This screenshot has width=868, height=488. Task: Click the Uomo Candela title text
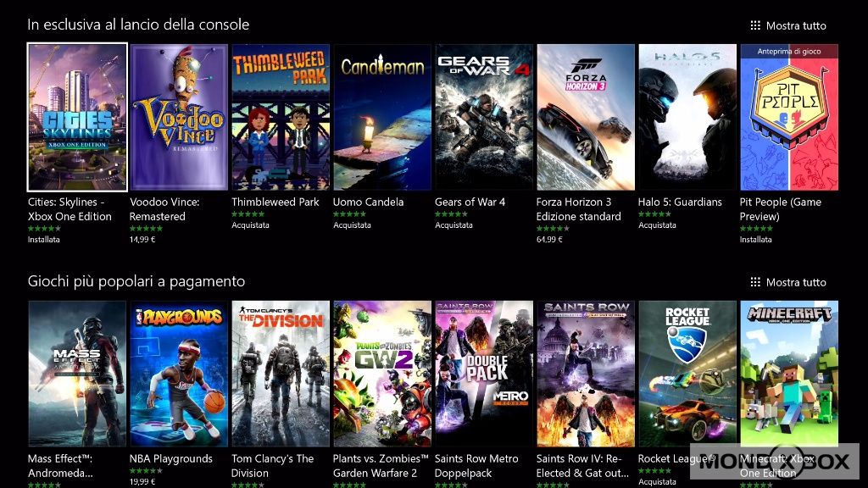point(368,202)
